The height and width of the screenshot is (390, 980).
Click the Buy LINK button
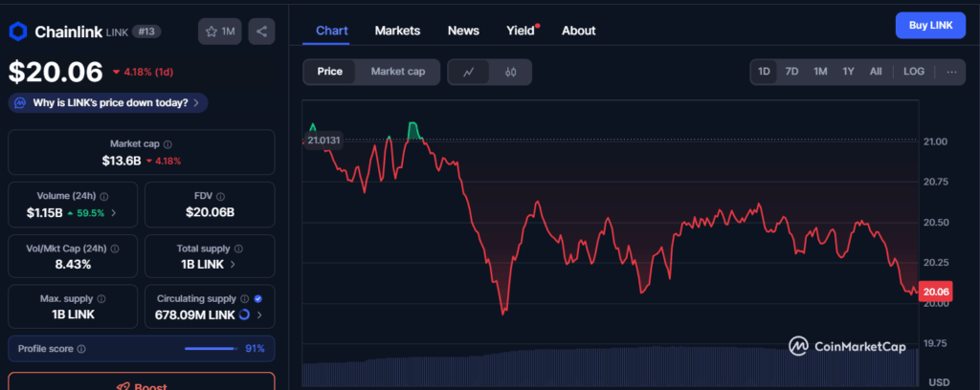(x=930, y=26)
